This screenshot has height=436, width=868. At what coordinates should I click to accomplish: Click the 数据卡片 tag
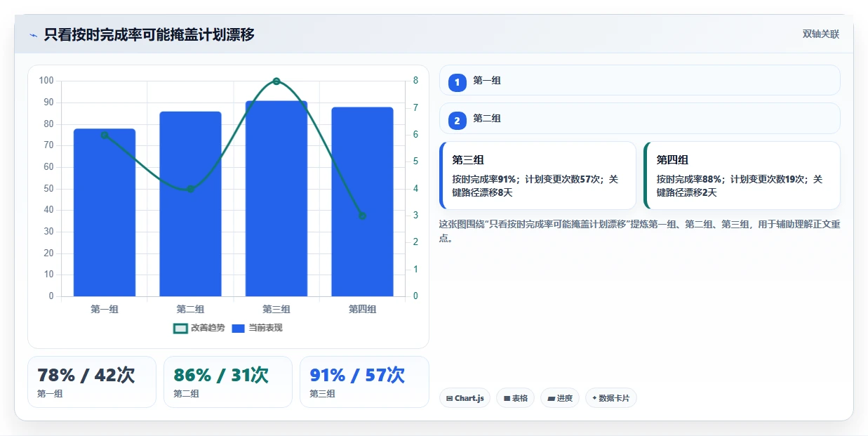click(611, 398)
